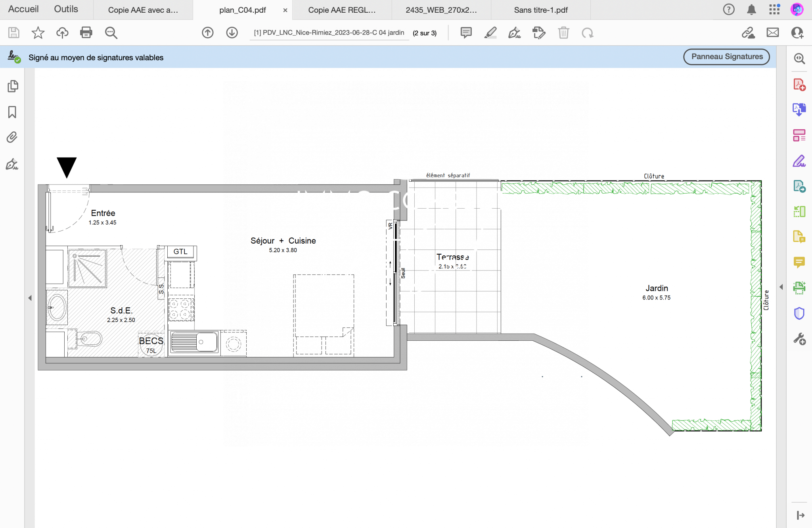Screen dimensions: 812x528
Task: Go to previous page arrow
Action: click(208, 33)
